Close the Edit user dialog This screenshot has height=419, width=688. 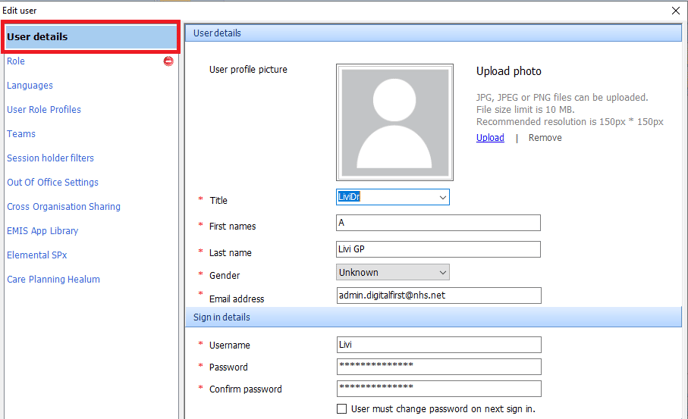pos(672,9)
